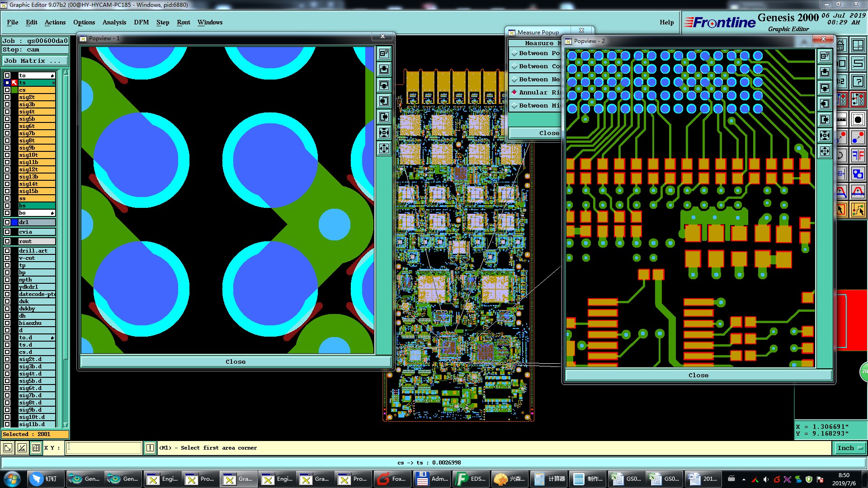
Task: Open the DFM menu
Action: [141, 22]
